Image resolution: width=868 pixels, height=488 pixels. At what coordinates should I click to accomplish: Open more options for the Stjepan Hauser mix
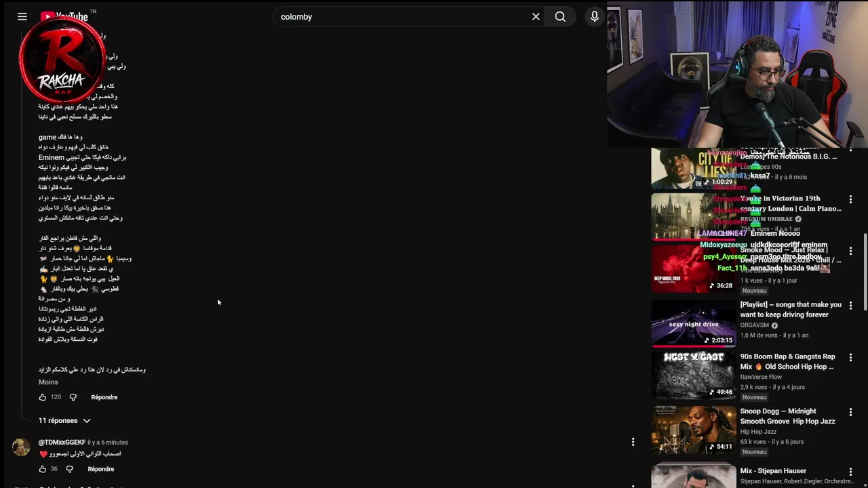coord(850,472)
